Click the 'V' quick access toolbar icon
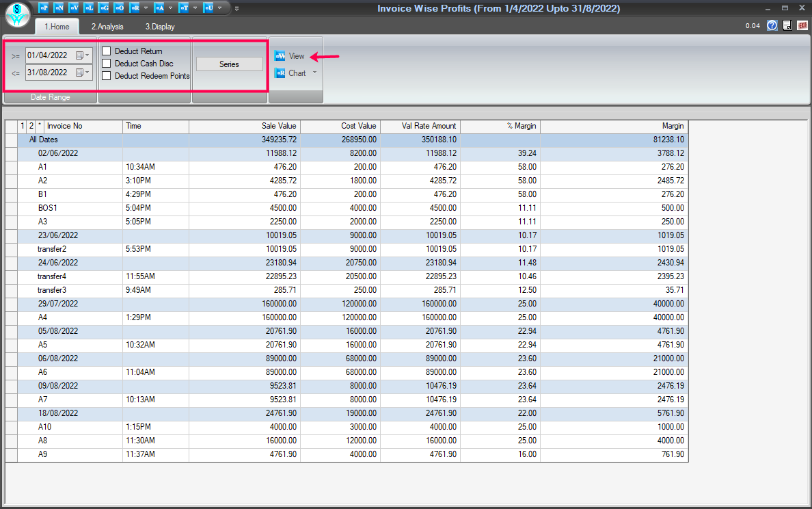This screenshot has width=812, height=509. (x=74, y=8)
